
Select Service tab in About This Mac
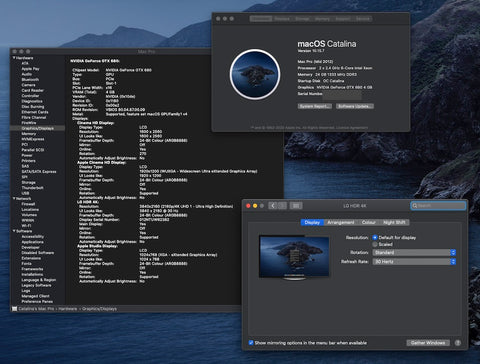click(363, 19)
